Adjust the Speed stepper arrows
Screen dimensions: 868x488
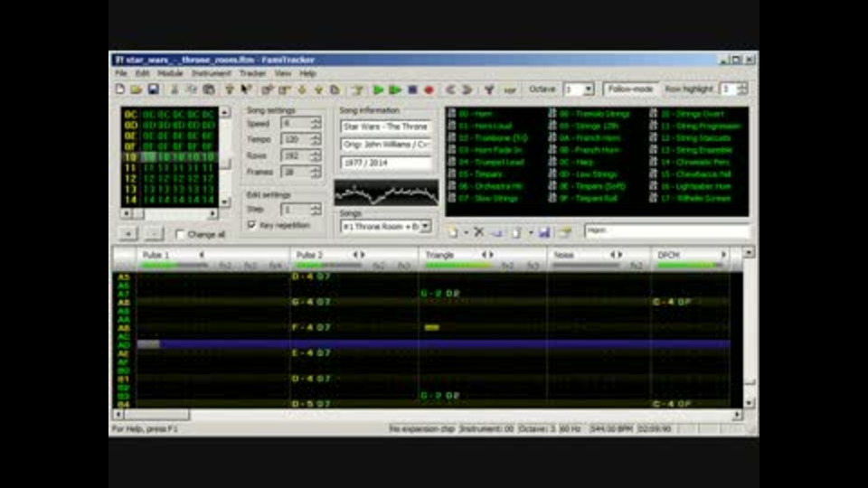[316, 124]
